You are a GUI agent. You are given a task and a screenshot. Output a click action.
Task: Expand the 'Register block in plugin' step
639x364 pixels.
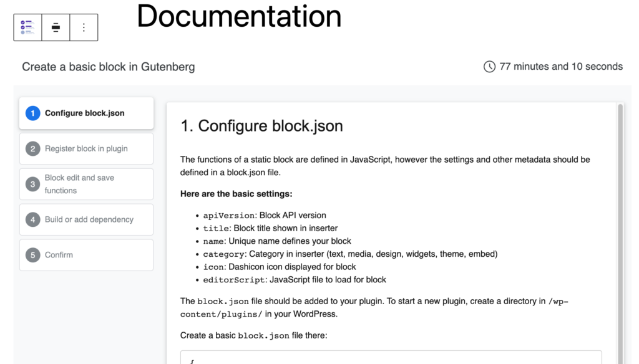(x=86, y=148)
